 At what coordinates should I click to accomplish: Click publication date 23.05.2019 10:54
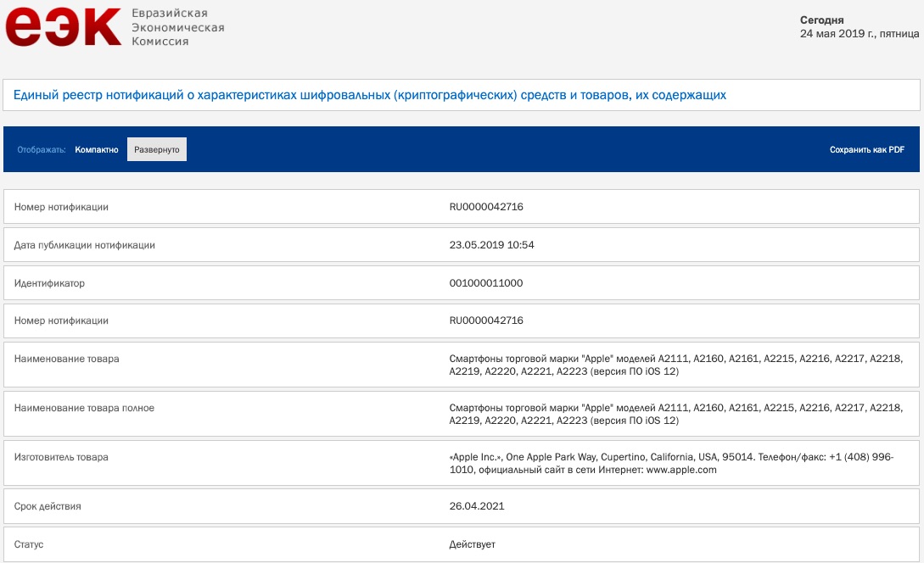point(491,245)
